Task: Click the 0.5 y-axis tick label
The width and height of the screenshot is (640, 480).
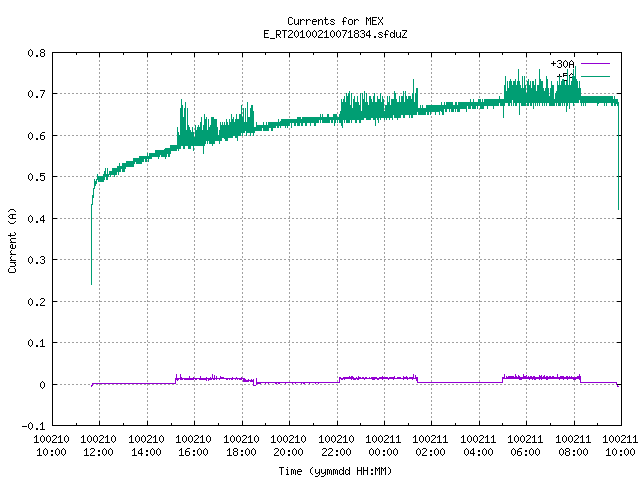Action: [36, 177]
